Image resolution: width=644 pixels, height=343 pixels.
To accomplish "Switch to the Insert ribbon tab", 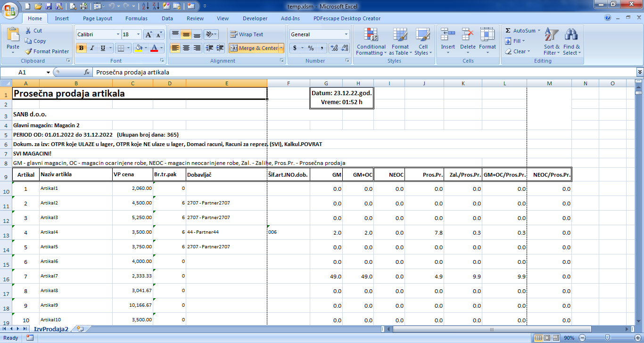I will pos(62,18).
